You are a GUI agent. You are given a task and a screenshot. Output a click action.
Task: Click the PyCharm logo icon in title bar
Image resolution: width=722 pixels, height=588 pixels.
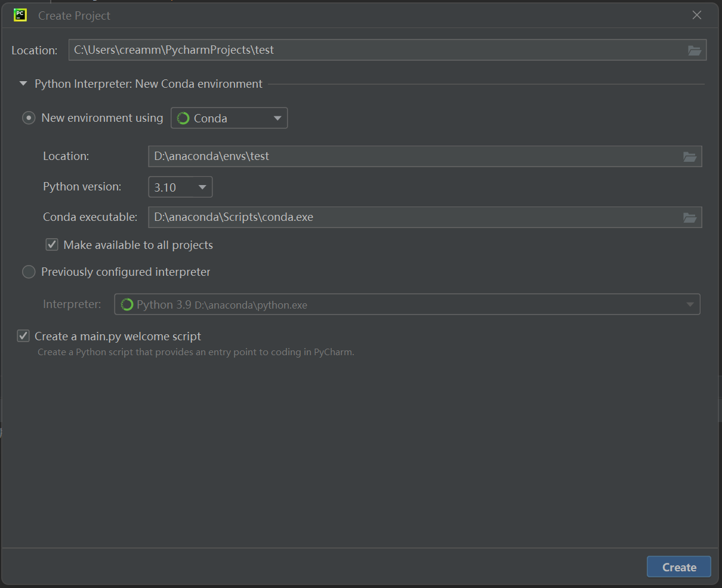click(x=20, y=16)
